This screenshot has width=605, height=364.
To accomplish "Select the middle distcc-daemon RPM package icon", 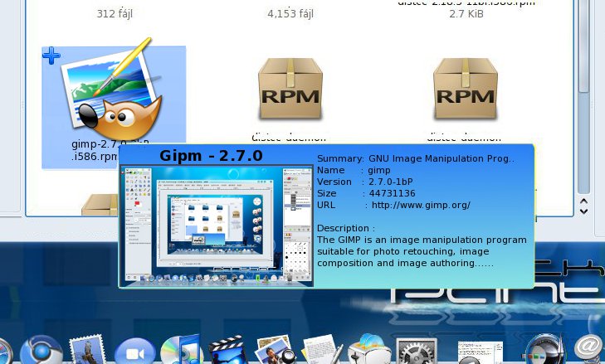I will point(290,89).
